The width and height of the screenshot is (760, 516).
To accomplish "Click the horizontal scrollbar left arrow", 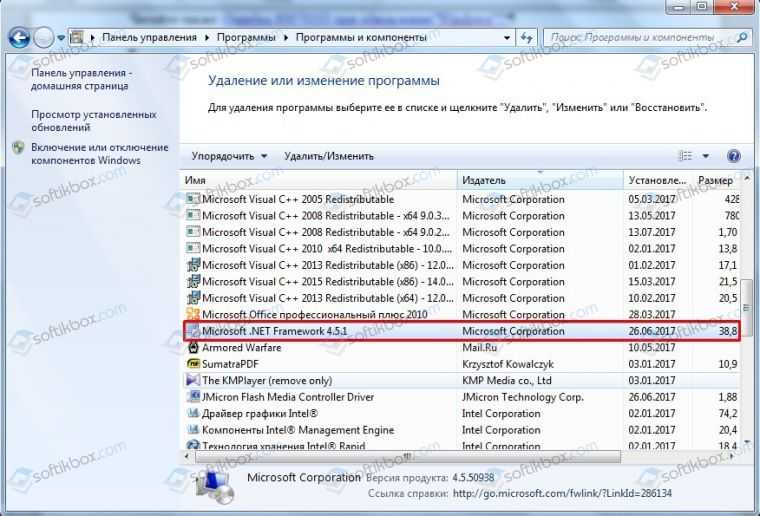I will pos(188,456).
